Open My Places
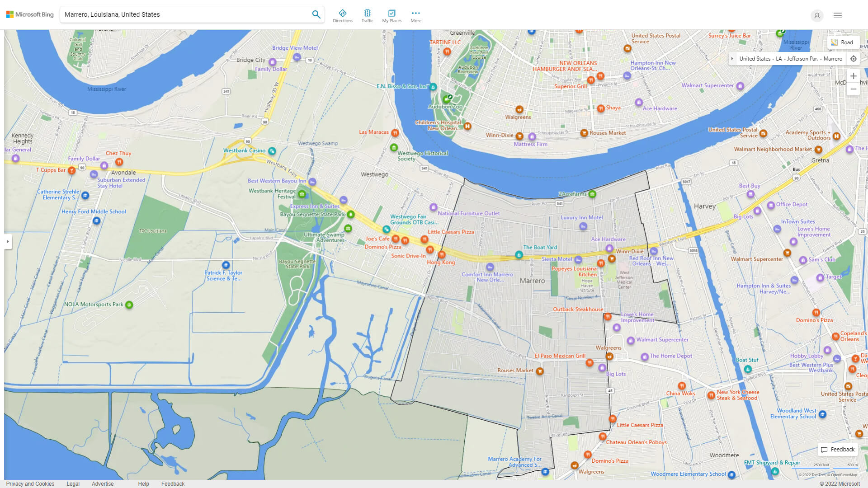This screenshot has height=488, width=868. 392,16
